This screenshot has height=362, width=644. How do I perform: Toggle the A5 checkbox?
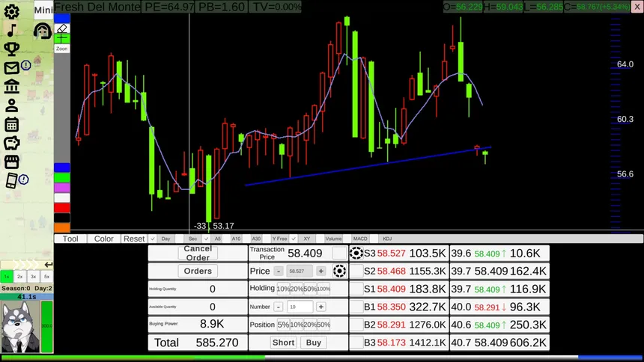[x=206, y=239]
